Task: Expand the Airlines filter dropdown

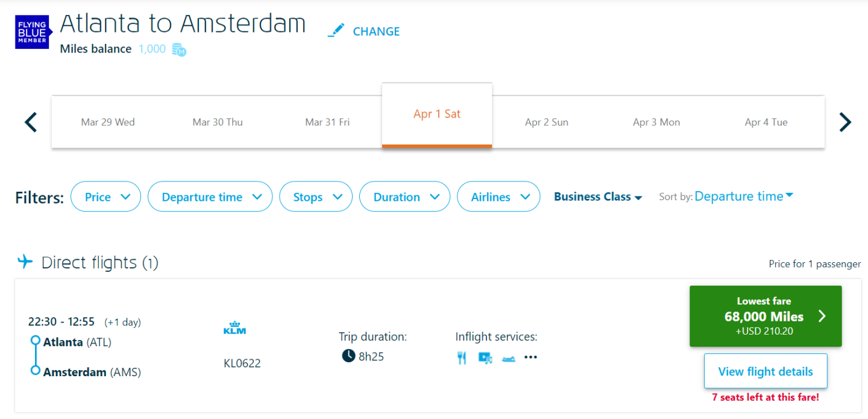Action: pos(498,197)
